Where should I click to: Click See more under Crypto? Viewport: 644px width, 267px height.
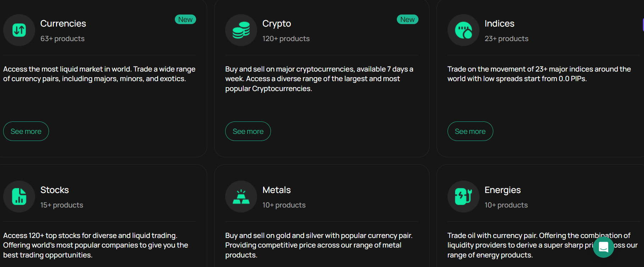point(248,131)
